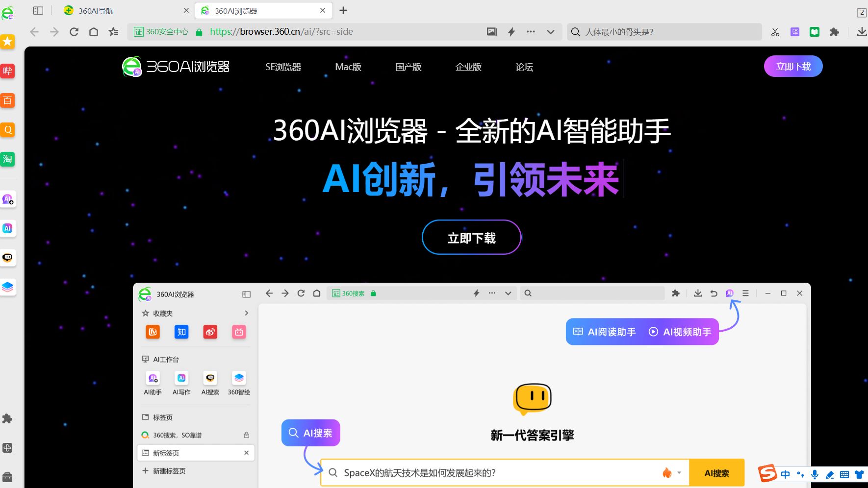Screen dimensions: 868x488
Task: Click the search box with 人体最小的骨头是?
Action: click(x=664, y=32)
